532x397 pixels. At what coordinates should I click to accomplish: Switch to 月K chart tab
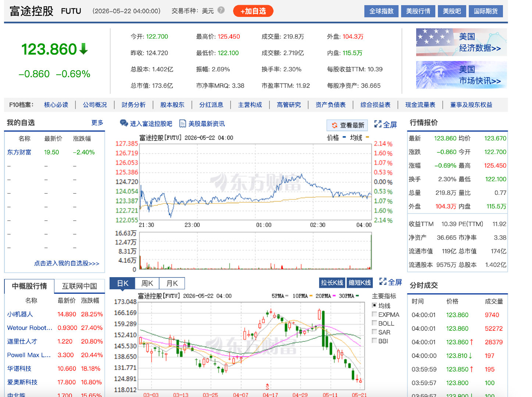(172, 283)
